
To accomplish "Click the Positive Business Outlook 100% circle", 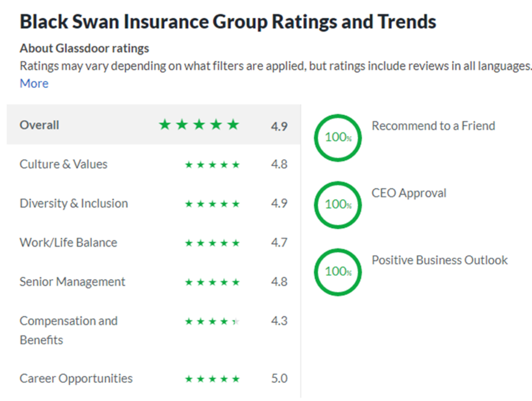I will click(338, 272).
